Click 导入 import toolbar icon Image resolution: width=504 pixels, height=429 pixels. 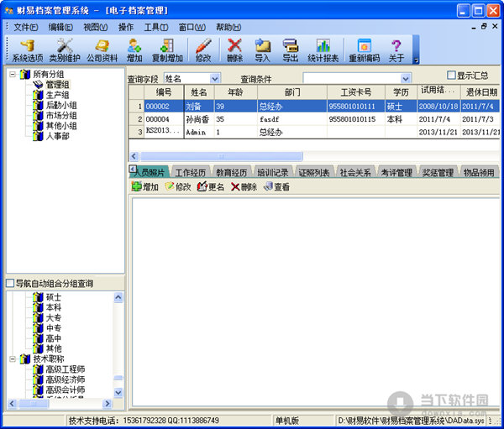click(262, 50)
